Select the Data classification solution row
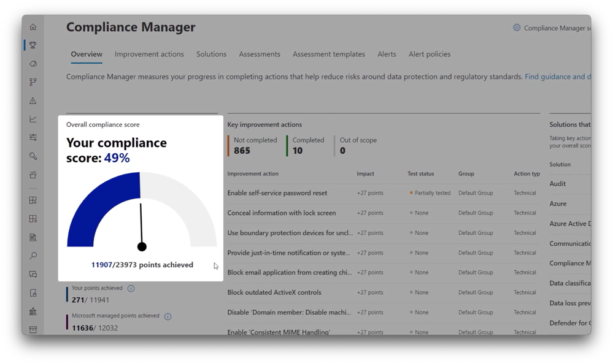613x364 pixels. [570, 282]
